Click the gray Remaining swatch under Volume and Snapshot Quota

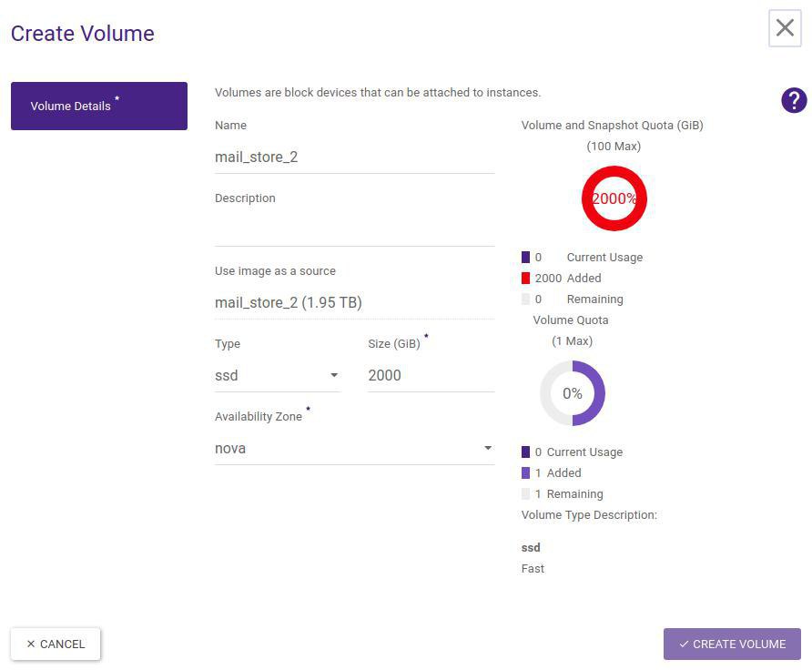[x=525, y=299]
